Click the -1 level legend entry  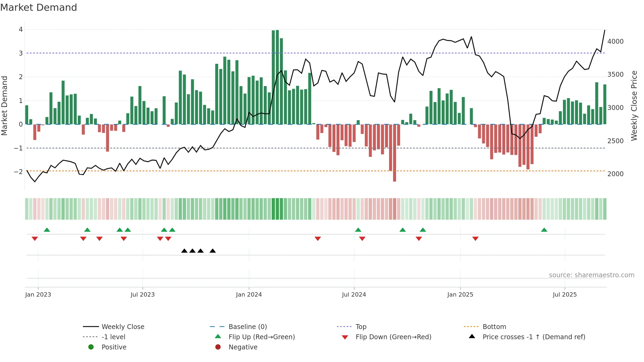(104, 337)
